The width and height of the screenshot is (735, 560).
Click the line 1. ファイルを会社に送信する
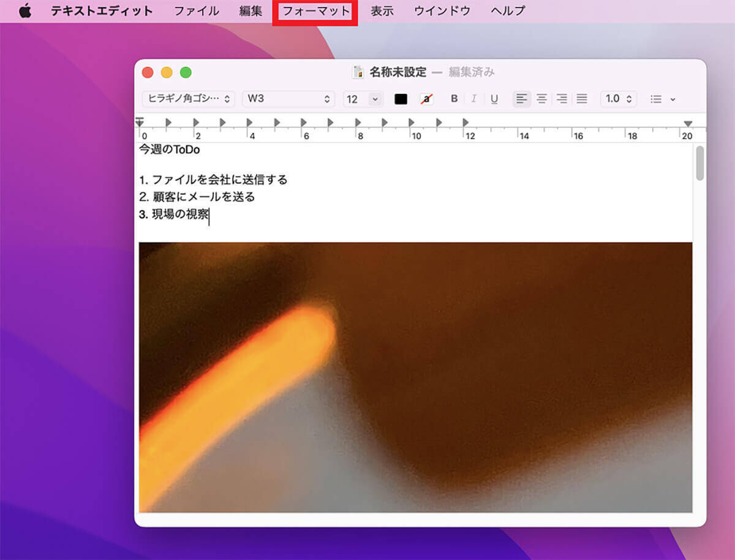coord(213,180)
